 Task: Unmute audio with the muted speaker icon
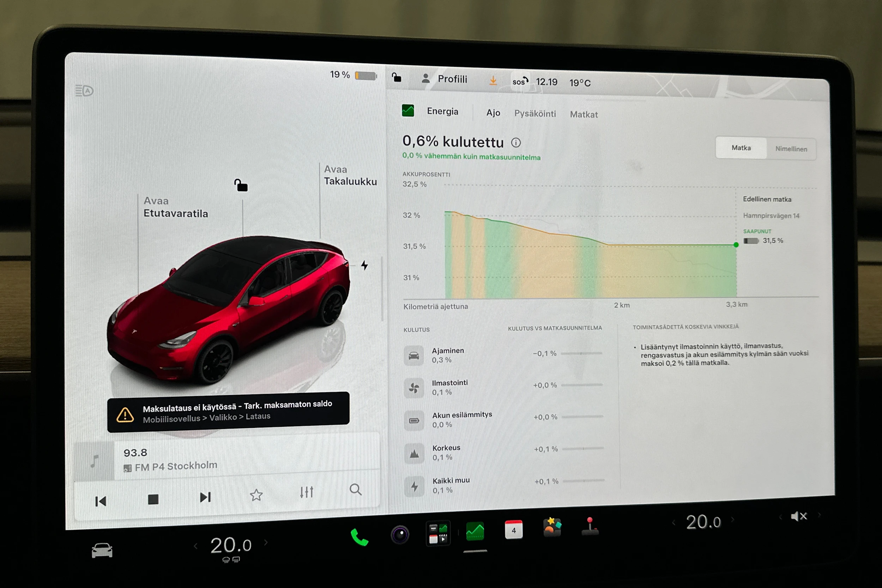click(799, 516)
